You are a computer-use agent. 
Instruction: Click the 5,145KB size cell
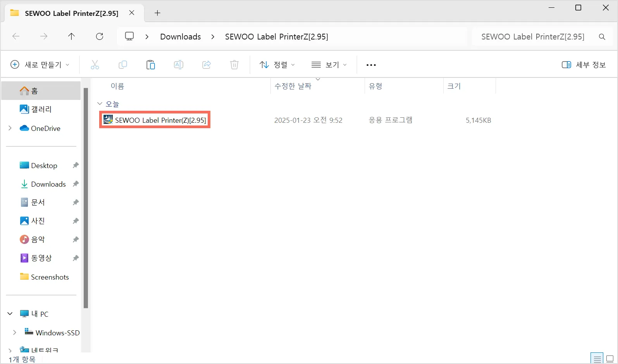coord(478,120)
